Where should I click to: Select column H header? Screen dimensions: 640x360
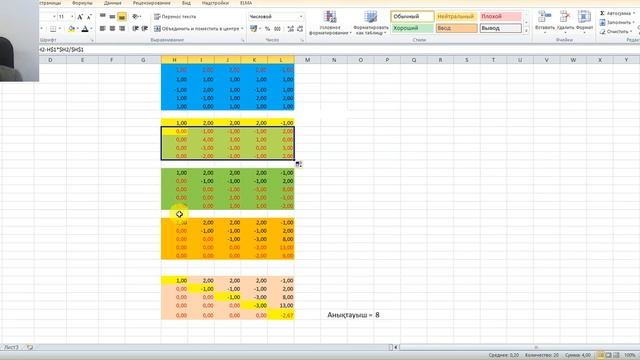174,60
